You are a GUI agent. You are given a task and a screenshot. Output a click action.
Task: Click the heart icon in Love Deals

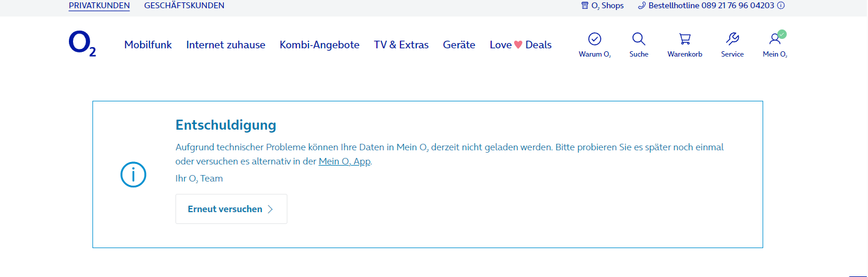click(x=519, y=45)
